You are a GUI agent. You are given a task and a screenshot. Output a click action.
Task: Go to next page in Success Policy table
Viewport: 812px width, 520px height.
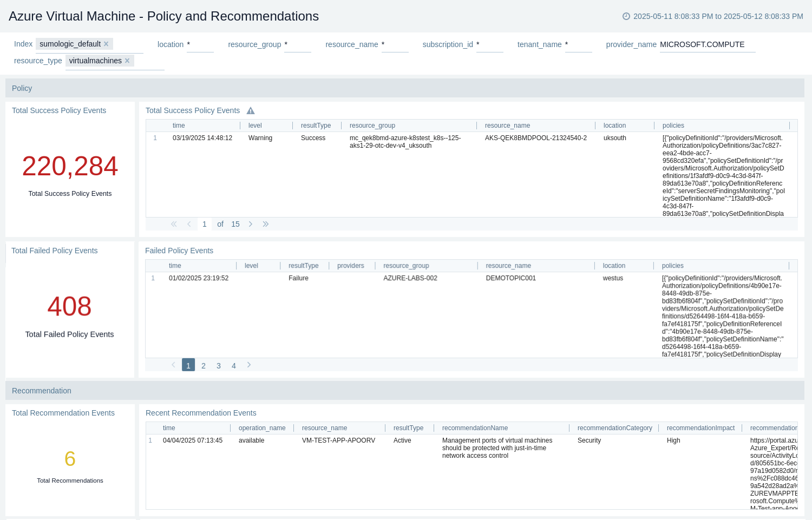[x=251, y=224]
